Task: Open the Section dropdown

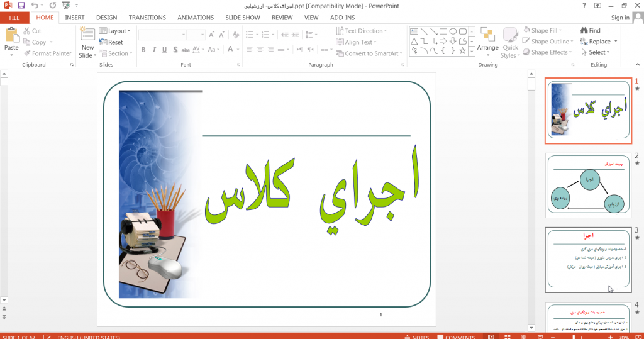Action: click(116, 53)
